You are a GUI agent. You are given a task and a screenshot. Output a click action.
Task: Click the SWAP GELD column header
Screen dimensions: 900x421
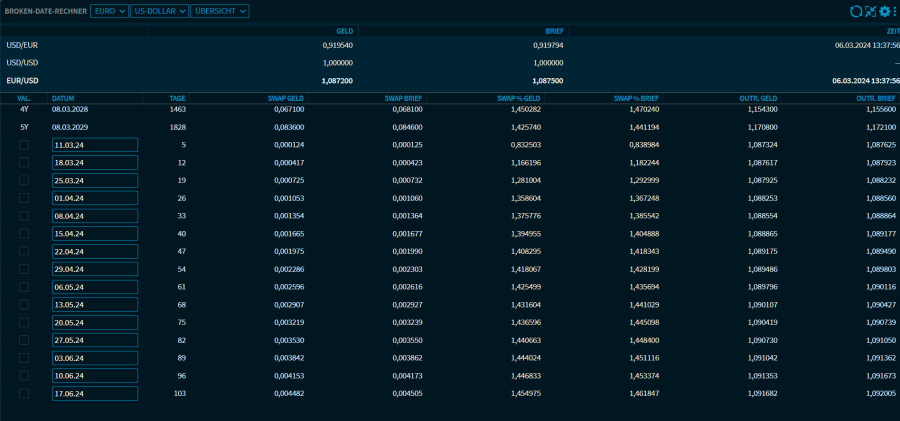[284, 98]
